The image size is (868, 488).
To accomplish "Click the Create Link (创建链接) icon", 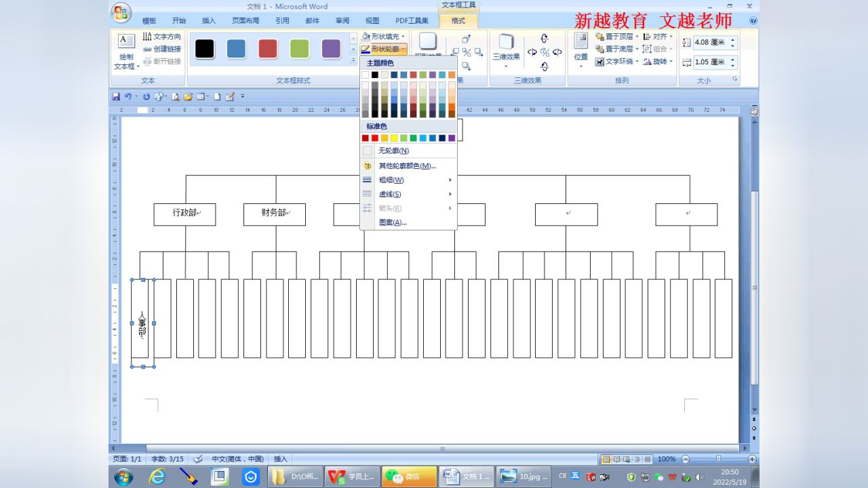I will (162, 49).
